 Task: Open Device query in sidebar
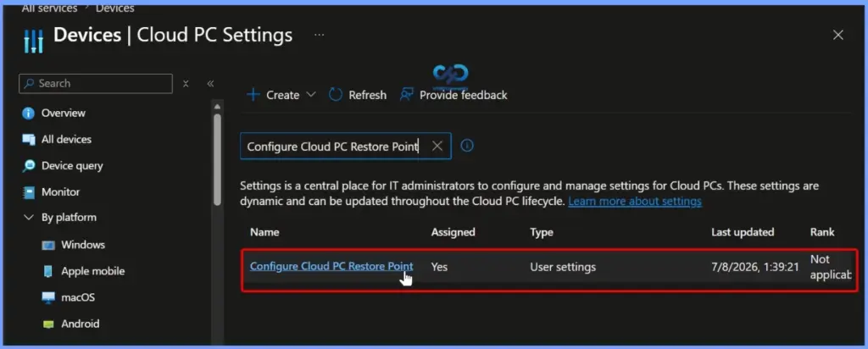tap(72, 166)
